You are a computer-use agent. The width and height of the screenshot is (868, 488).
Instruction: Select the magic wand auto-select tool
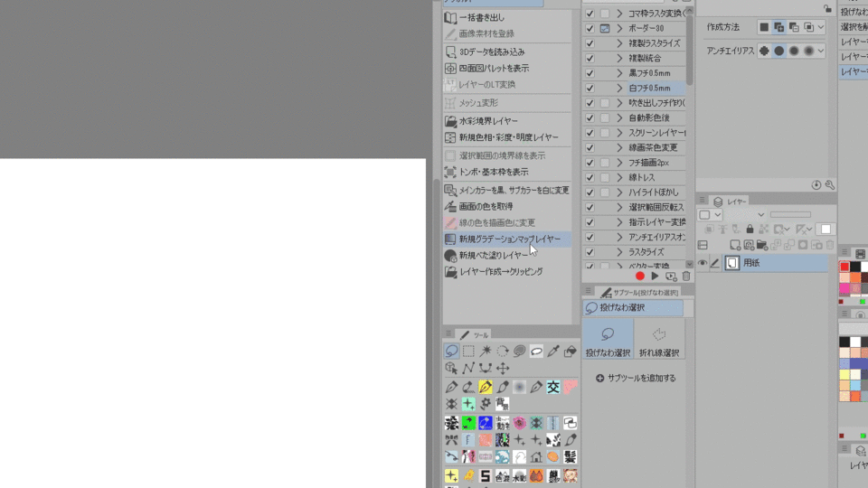coord(486,351)
